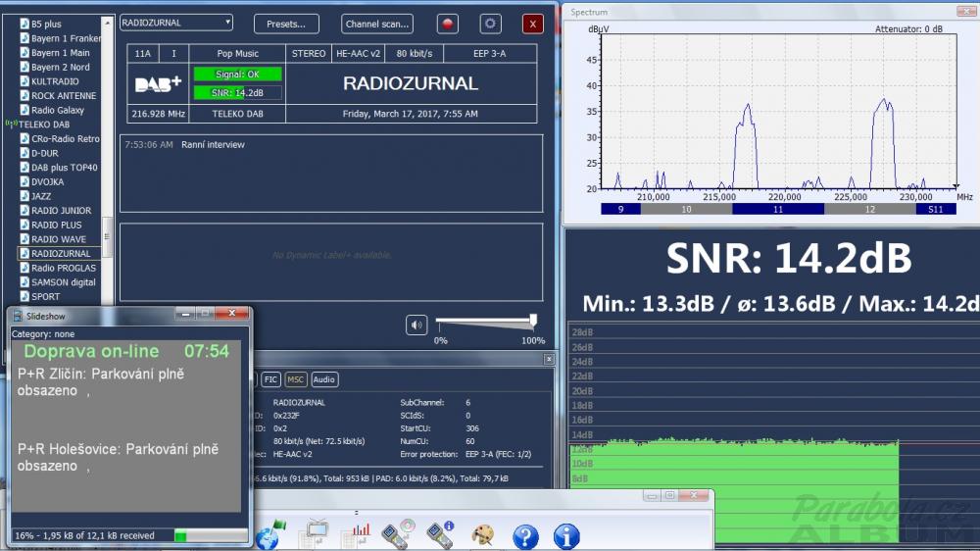Mute audio with the speaker icon
Image resolution: width=980 pixels, height=551 pixels.
pos(416,325)
